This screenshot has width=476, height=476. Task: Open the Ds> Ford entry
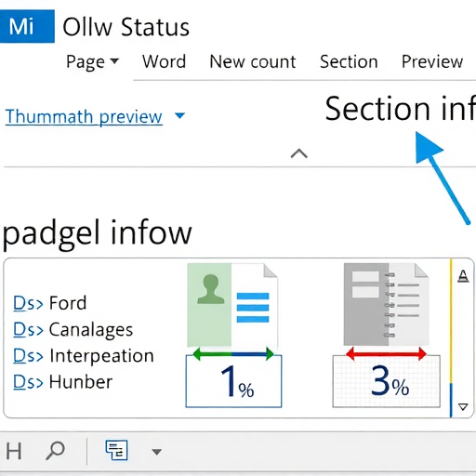(x=50, y=303)
